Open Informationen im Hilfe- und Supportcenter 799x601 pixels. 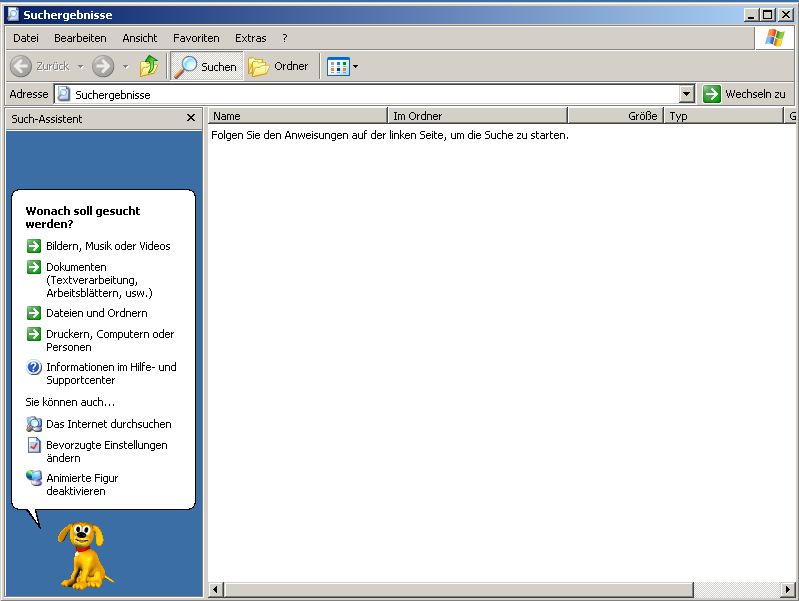(110, 373)
